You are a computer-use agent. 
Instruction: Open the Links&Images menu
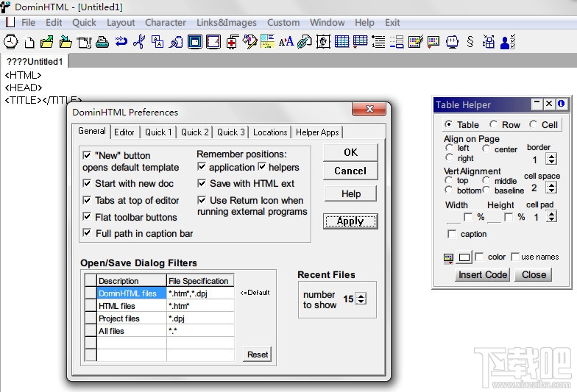click(x=226, y=22)
